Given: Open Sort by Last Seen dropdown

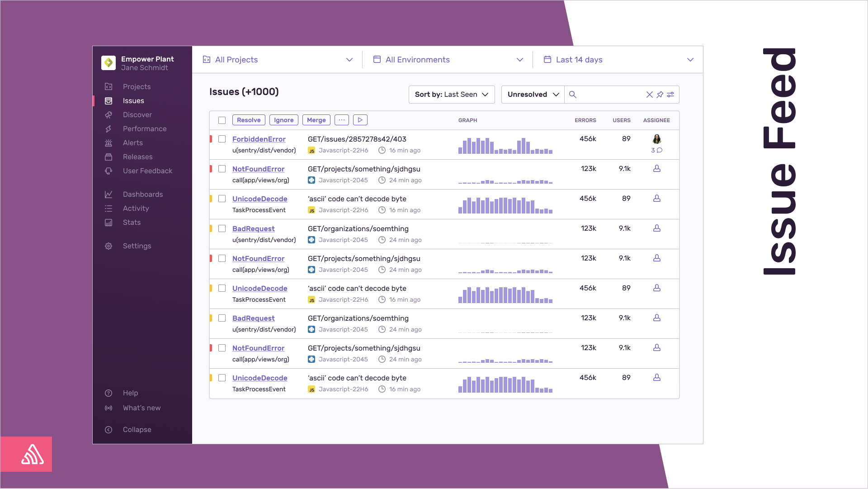Looking at the screenshot, I should pos(451,95).
